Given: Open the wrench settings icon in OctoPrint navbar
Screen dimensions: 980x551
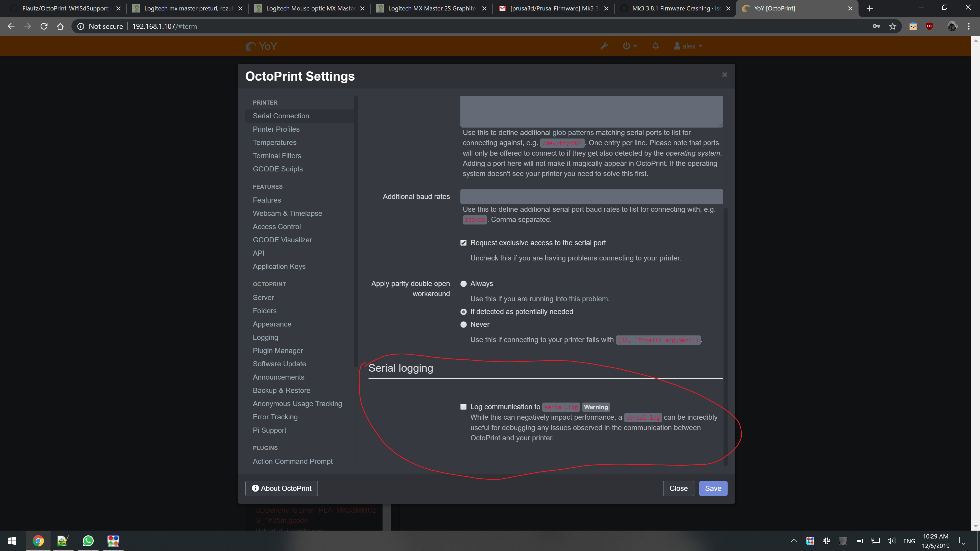Looking at the screenshot, I should tap(604, 46).
